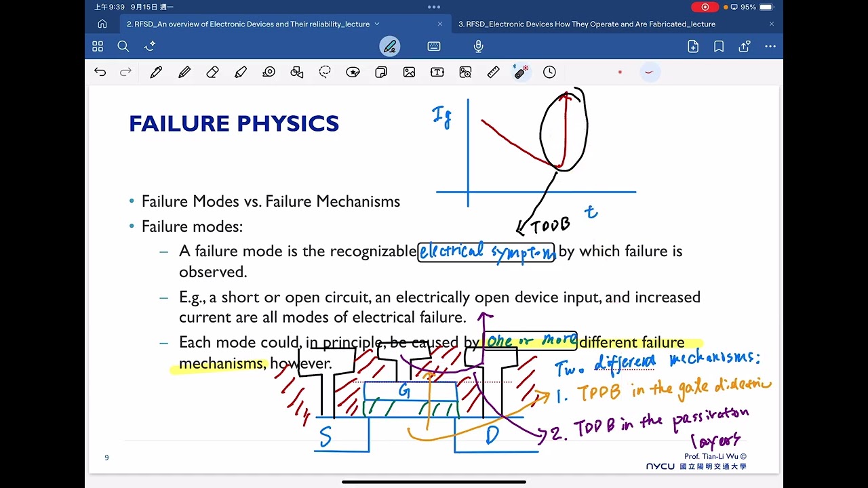Select the fountain pen tool
The width and height of the screenshot is (868, 488).
[156, 72]
